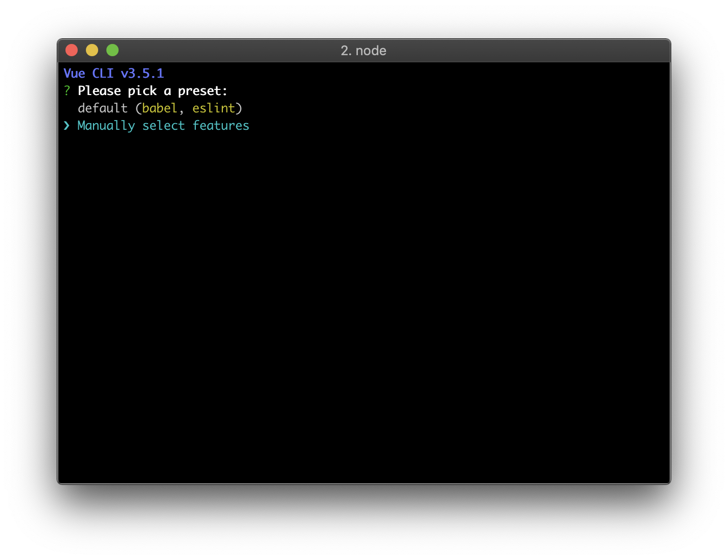728x560 pixels.
Task: Click the "Vue CLI v3.5.1" header text
Action: 113,74
